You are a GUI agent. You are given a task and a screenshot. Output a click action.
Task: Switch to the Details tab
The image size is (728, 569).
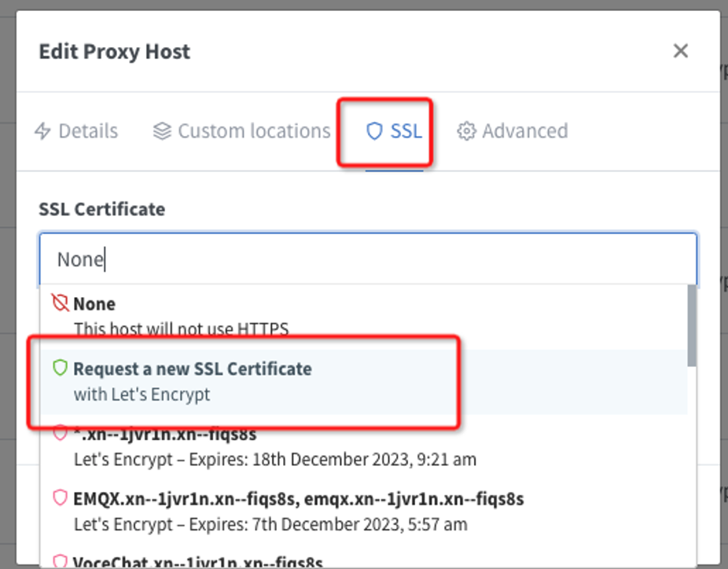(88, 131)
